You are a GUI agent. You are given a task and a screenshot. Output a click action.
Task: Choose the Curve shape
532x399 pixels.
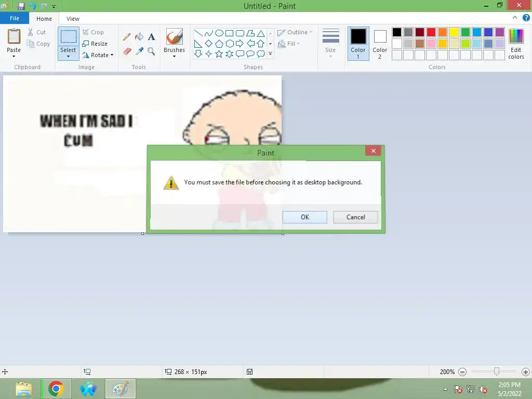[209, 33]
